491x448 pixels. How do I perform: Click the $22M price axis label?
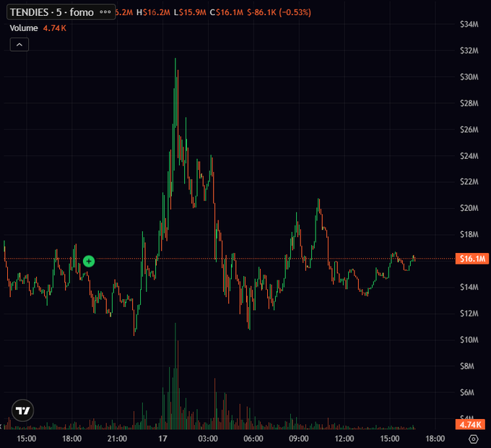pos(469,181)
